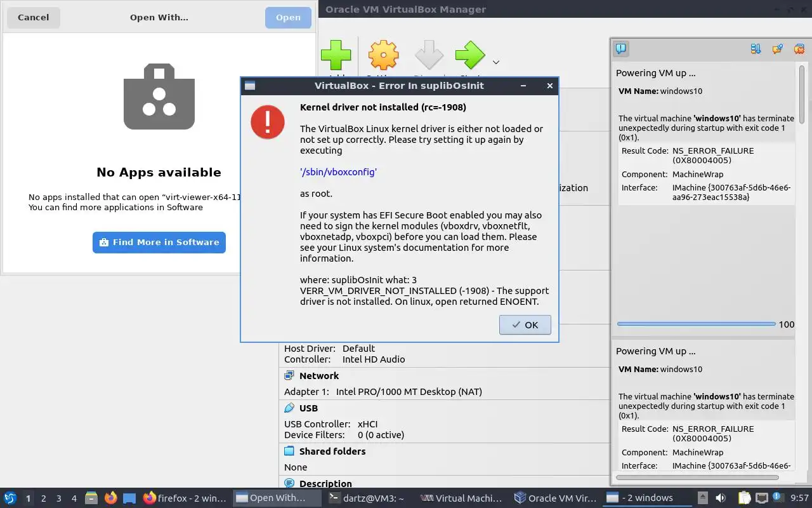The width and height of the screenshot is (812, 508).
Task: Click Find More in Software button
Action: tap(159, 242)
